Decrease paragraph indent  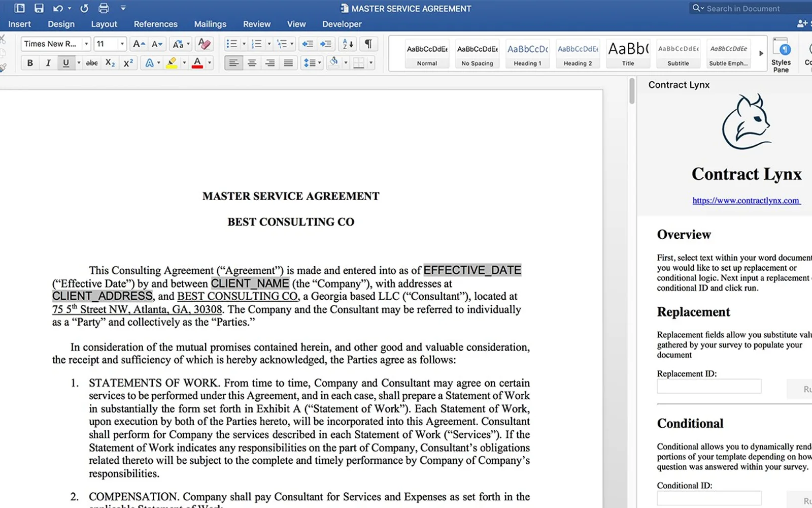tap(307, 44)
